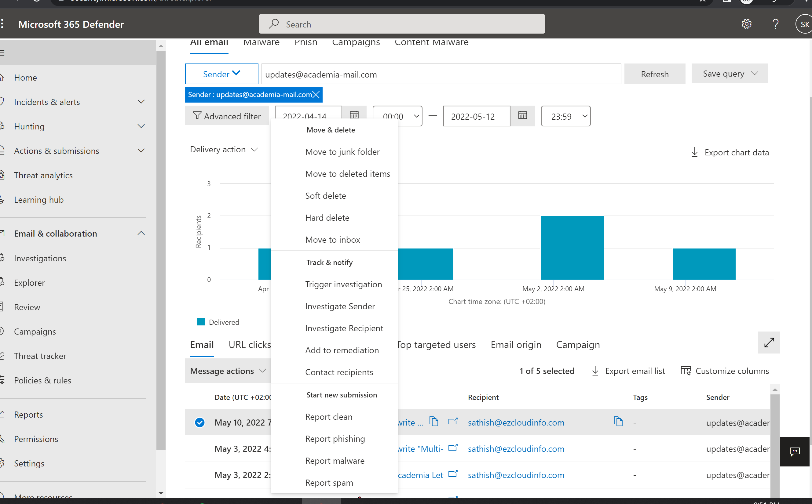Click the help question mark icon

click(775, 24)
